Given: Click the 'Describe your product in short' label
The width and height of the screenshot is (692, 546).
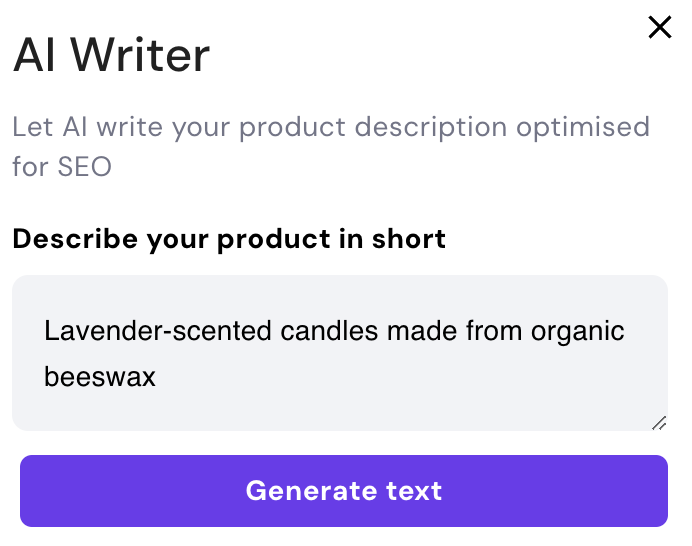Looking at the screenshot, I should (229, 239).
